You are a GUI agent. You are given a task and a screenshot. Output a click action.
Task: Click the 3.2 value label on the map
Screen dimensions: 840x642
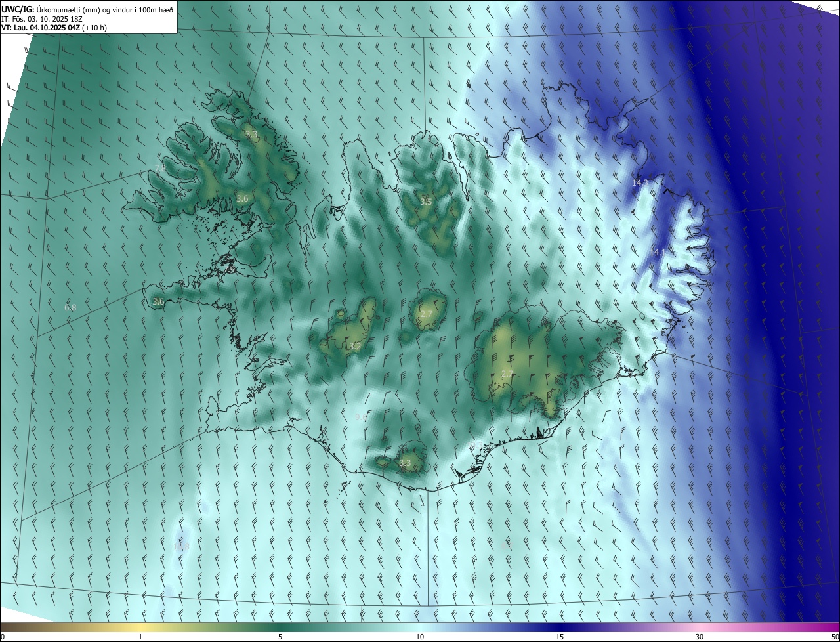[355, 346]
